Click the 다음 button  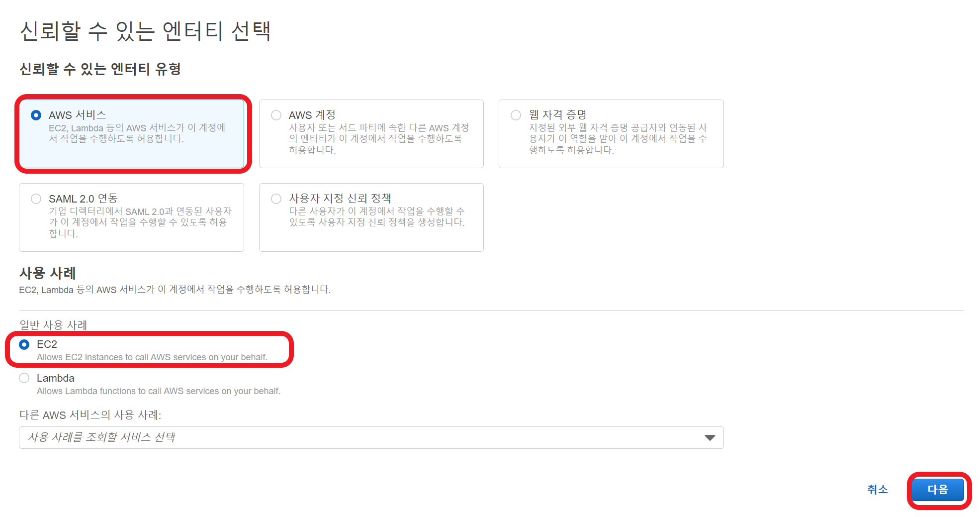click(938, 490)
